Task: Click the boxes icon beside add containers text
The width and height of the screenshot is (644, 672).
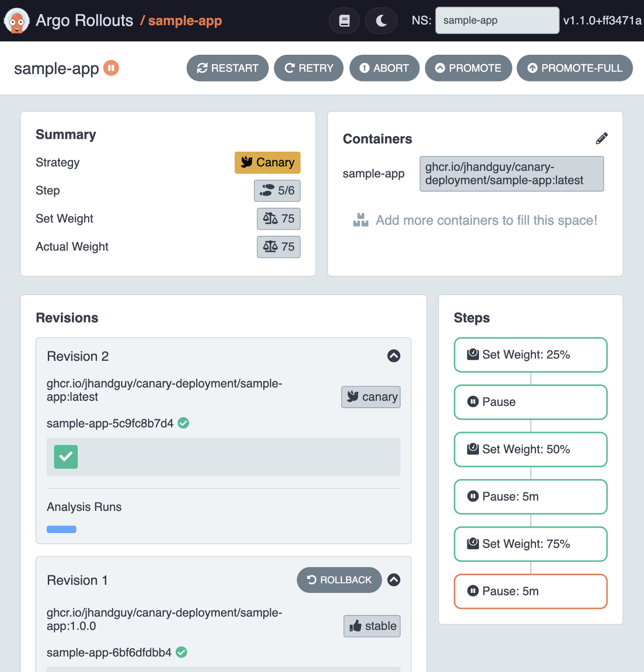Action: (361, 220)
